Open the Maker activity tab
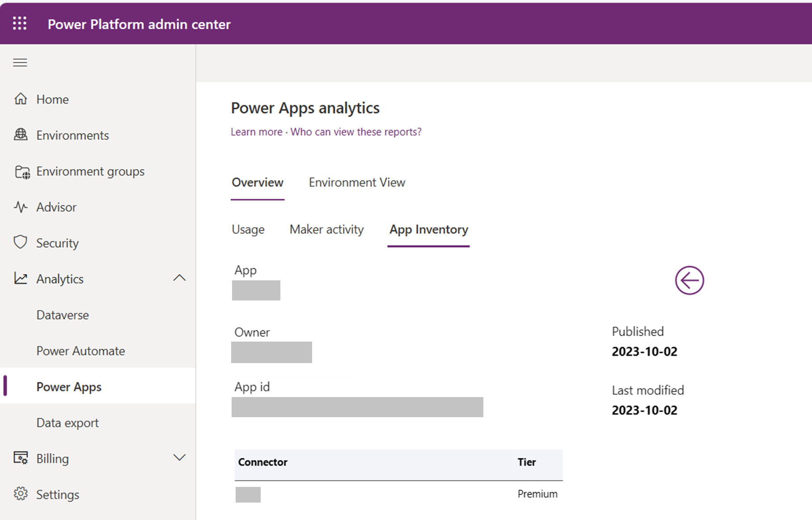Screen dimensions: 812x520 click(326, 229)
